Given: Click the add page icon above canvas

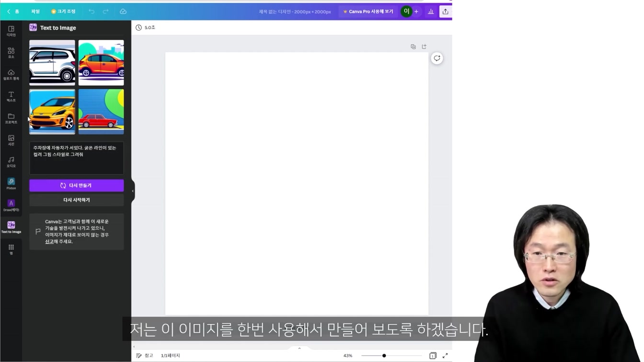Looking at the screenshot, I should [x=424, y=46].
